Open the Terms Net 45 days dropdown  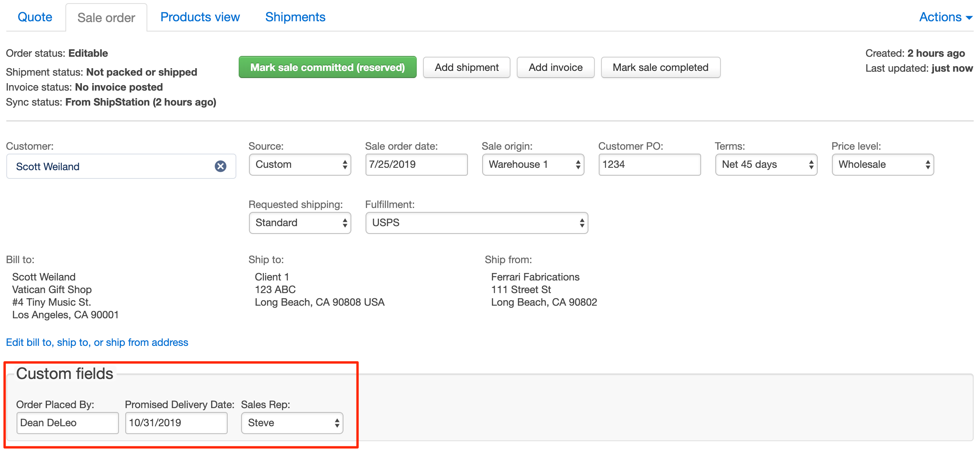click(767, 165)
